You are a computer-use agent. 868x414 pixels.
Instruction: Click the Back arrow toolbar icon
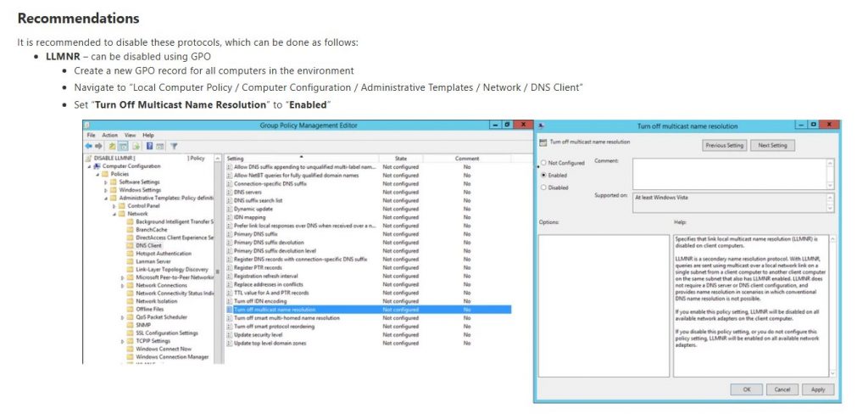pos(90,146)
